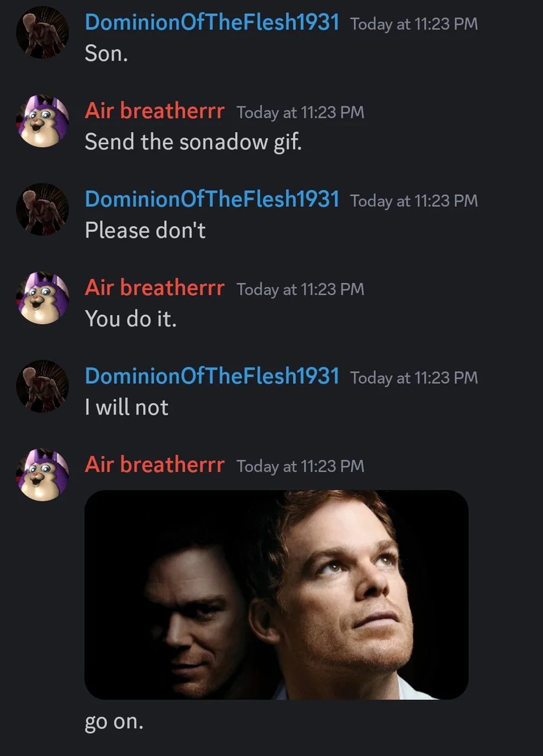
Task: Click username DominionOfTheFlesh1931 above the "Son." message
Action: 212,23
